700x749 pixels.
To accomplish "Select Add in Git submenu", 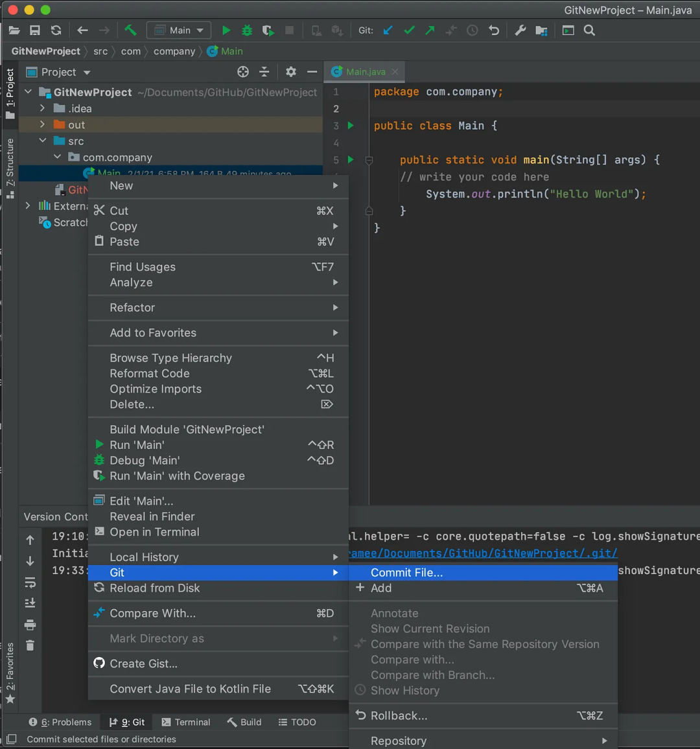I will tap(483, 588).
